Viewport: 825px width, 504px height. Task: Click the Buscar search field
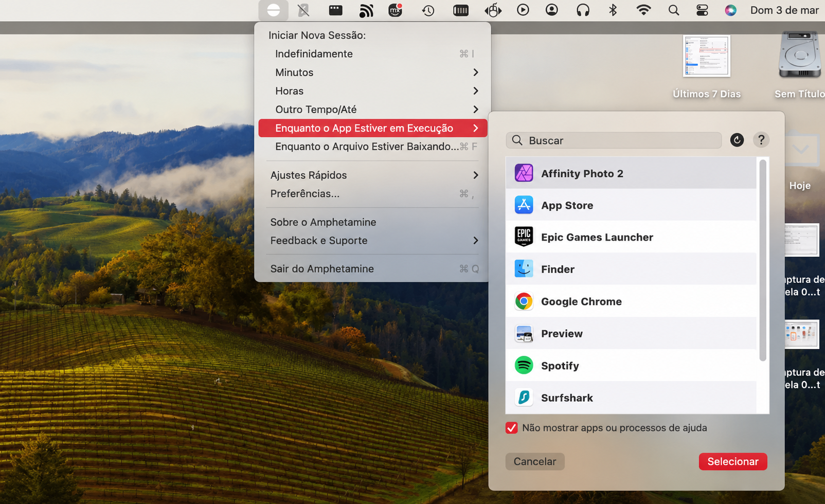pos(614,140)
